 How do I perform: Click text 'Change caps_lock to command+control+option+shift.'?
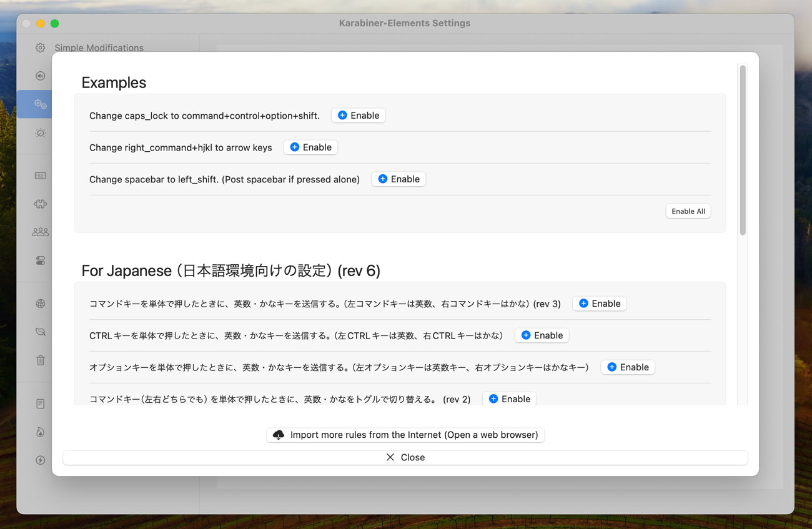[x=204, y=116]
